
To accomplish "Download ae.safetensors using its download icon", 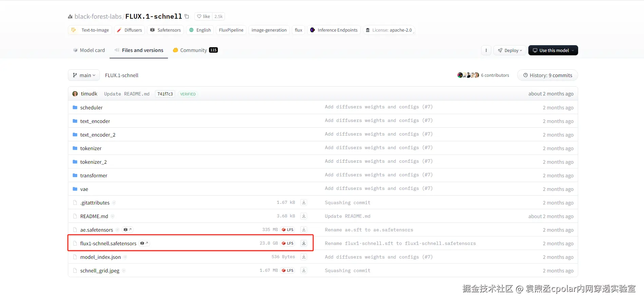I will click(x=304, y=230).
